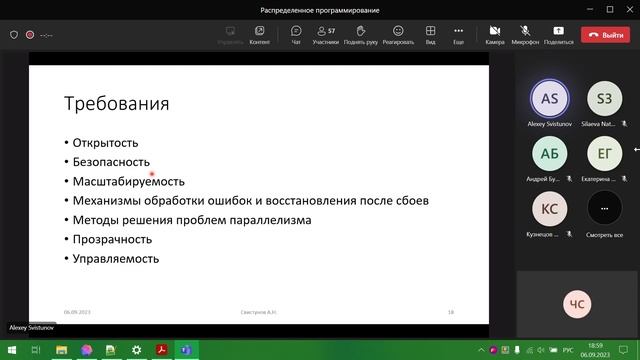This screenshot has width=640, height=360.
Task: Click the network tray icon
Action: click(x=529, y=350)
